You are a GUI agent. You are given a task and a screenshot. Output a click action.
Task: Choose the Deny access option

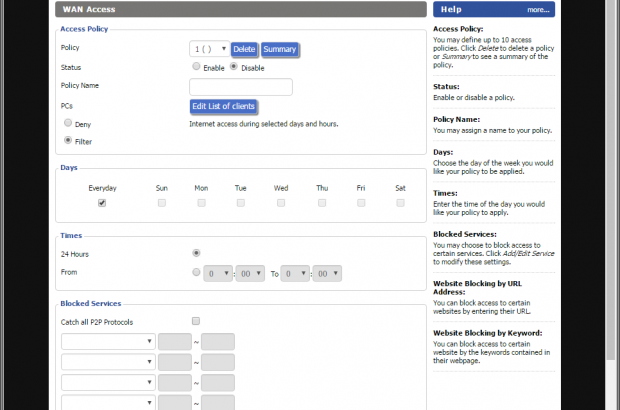coord(68,123)
